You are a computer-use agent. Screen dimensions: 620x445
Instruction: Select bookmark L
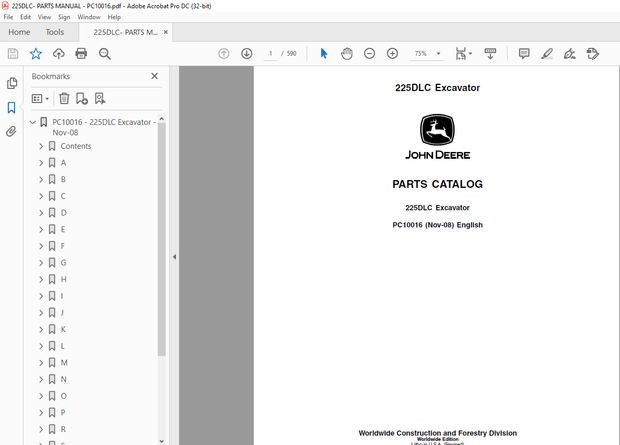62,346
